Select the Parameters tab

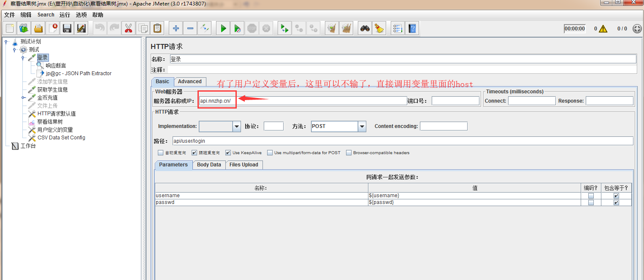pyautogui.click(x=173, y=165)
